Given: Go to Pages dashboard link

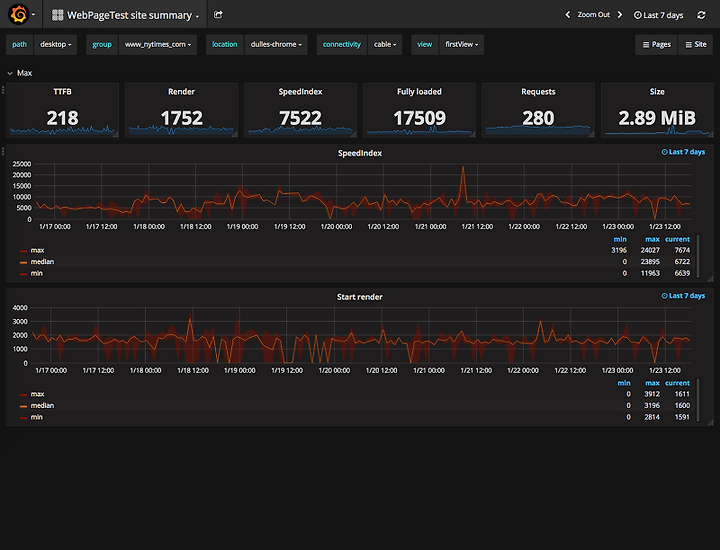Looking at the screenshot, I should (656, 45).
